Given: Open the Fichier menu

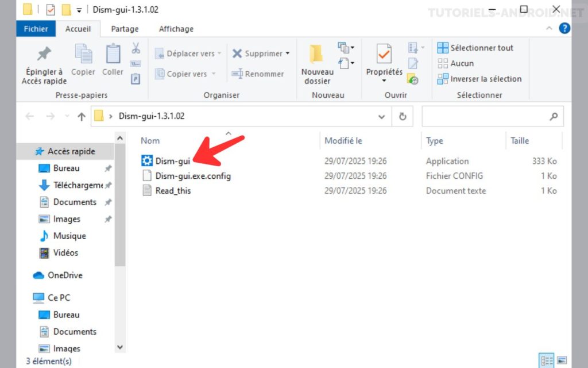Looking at the screenshot, I should point(36,29).
